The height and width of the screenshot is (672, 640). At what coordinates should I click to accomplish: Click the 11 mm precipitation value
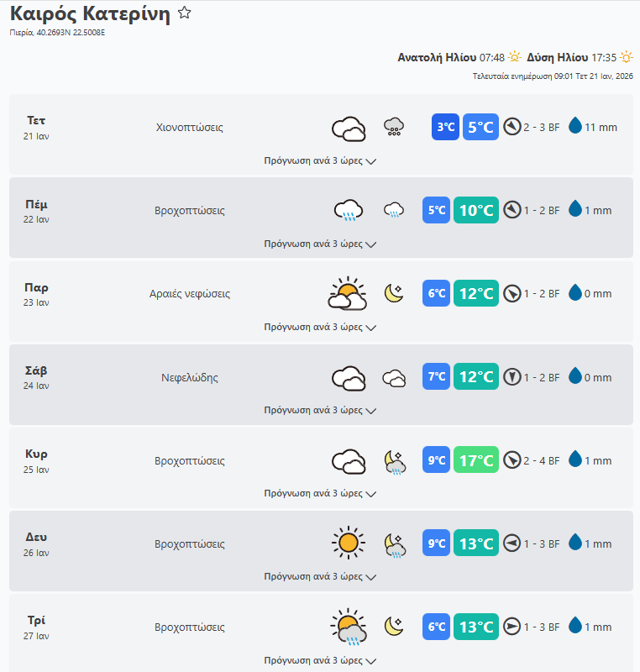click(601, 128)
